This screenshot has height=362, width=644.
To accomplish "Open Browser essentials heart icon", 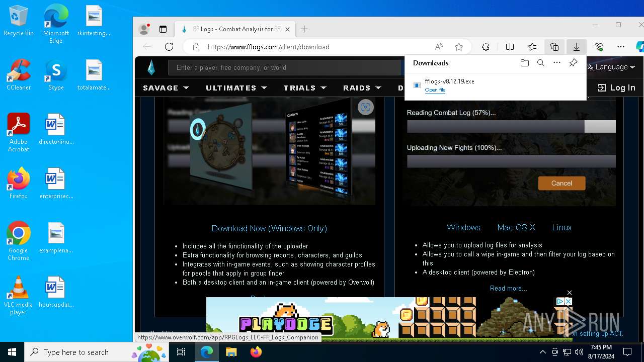I will [x=599, y=47].
